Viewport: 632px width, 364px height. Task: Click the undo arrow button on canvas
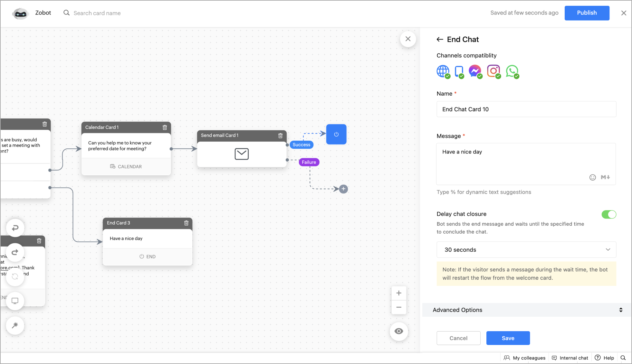[x=15, y=228]
